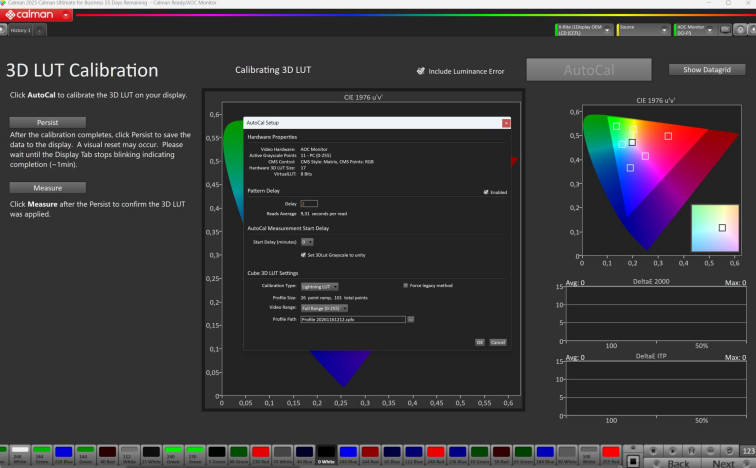
Task: Click the browse button beside Profile Path
Action: [x=410, y=319]
